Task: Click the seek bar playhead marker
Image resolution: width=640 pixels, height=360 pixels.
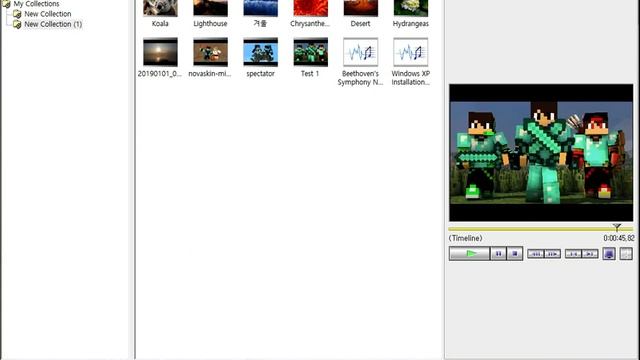Action: click(x=617, y=227)
